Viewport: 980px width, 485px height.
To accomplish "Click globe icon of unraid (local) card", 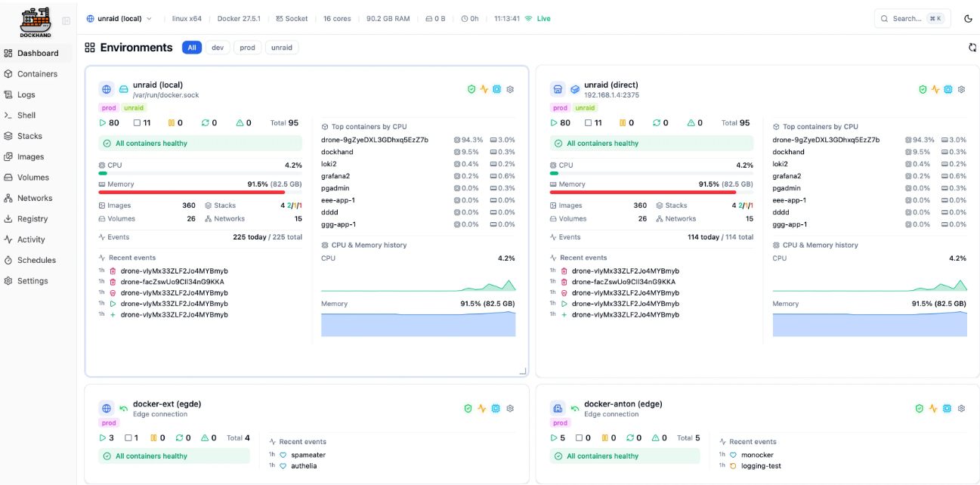I will click(107, 89).
